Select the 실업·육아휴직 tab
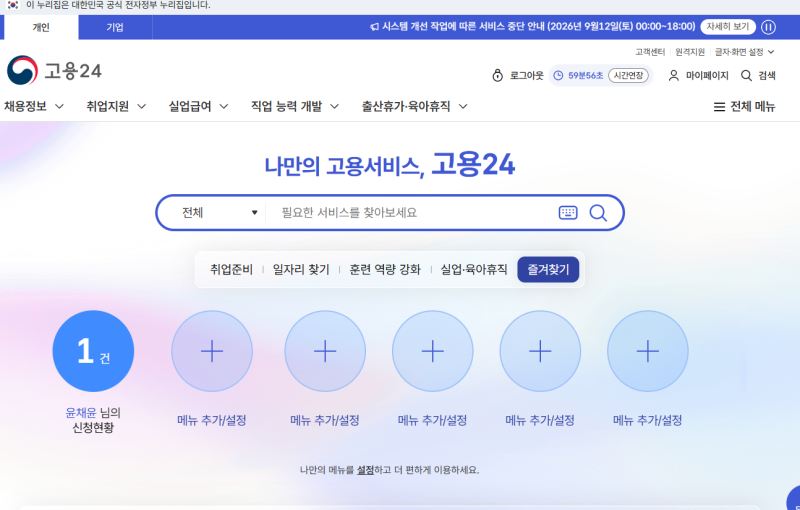The image size is (800, 510). [x=474, y=269]
